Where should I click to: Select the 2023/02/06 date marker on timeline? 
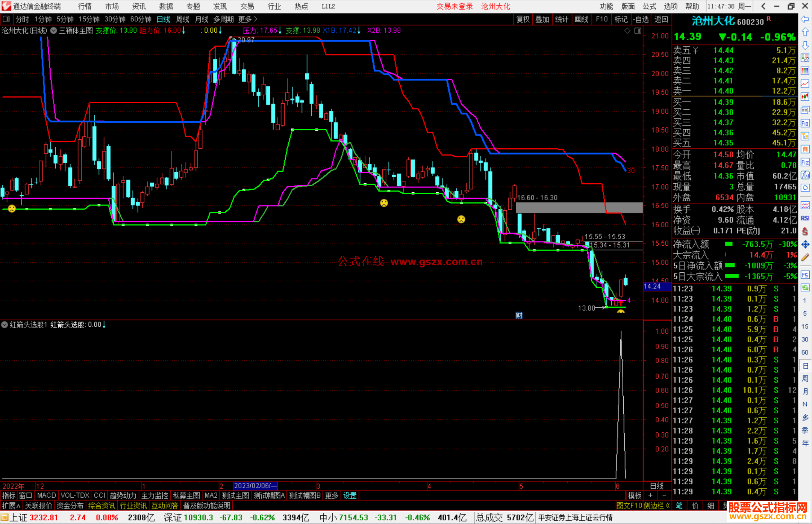click(x=255, y=486)
